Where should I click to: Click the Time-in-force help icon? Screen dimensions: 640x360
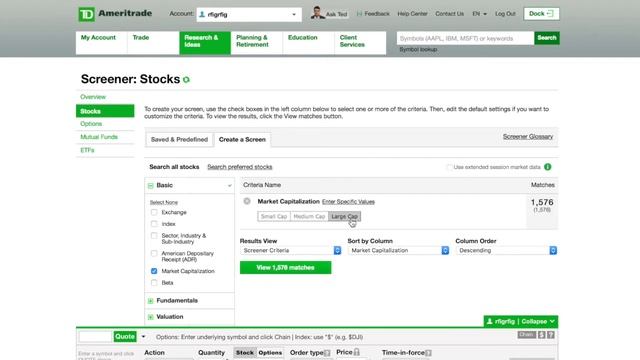(x=428, y=353)
